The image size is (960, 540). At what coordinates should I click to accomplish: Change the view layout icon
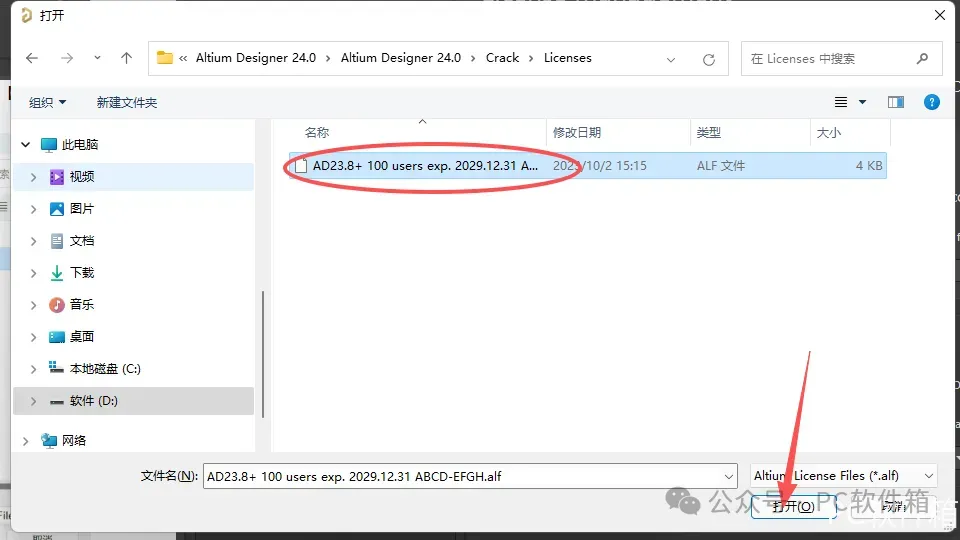pyautogui.click(x=841, y=102)
